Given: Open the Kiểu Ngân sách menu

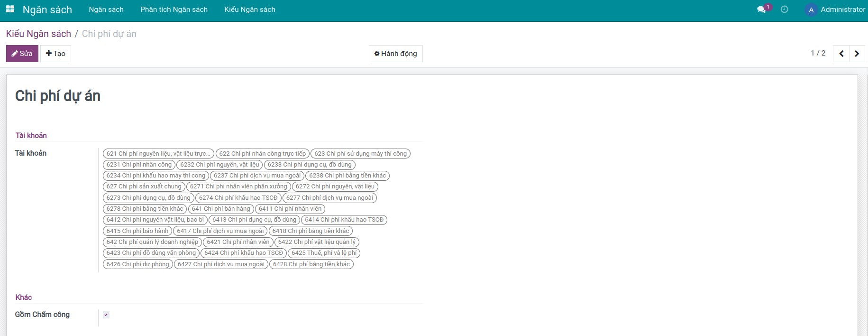Looking at the screenshot, I should pyautogui.click(x=250, y=9).
